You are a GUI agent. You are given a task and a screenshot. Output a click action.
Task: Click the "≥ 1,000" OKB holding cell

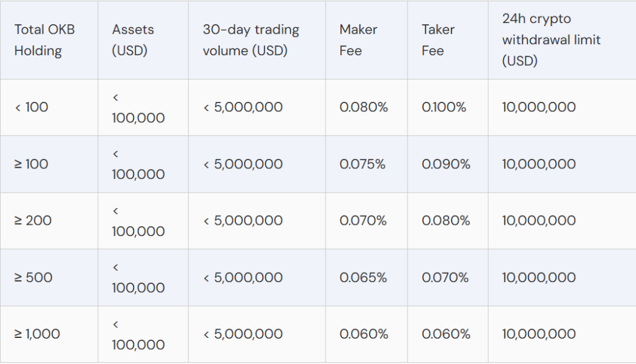pyautogui.click(x=37, y=334)
